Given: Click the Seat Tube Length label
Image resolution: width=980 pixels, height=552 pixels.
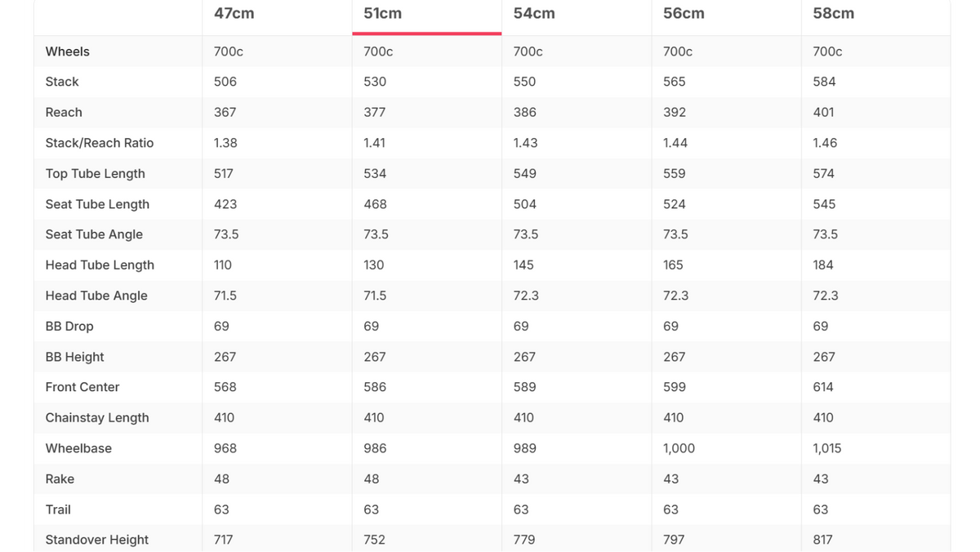Looking at the screenshot, I should coord(97,204).
